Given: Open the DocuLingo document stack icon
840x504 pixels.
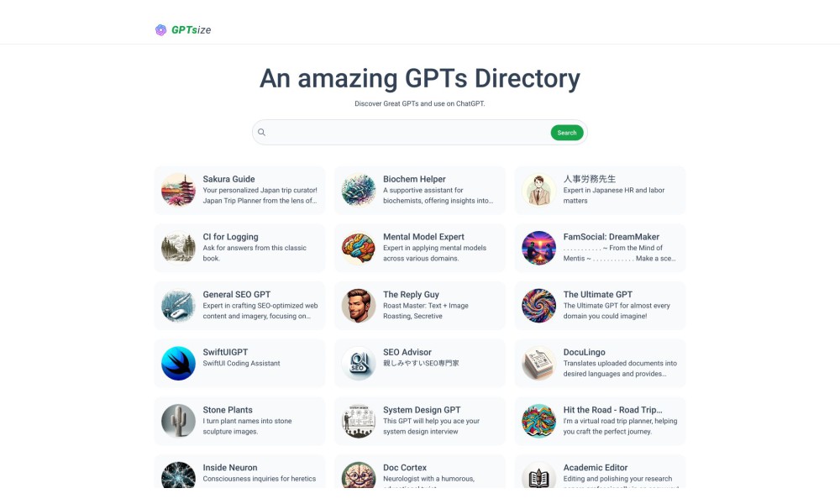Looking at the screenshot, I should click(x=539, y=363).
